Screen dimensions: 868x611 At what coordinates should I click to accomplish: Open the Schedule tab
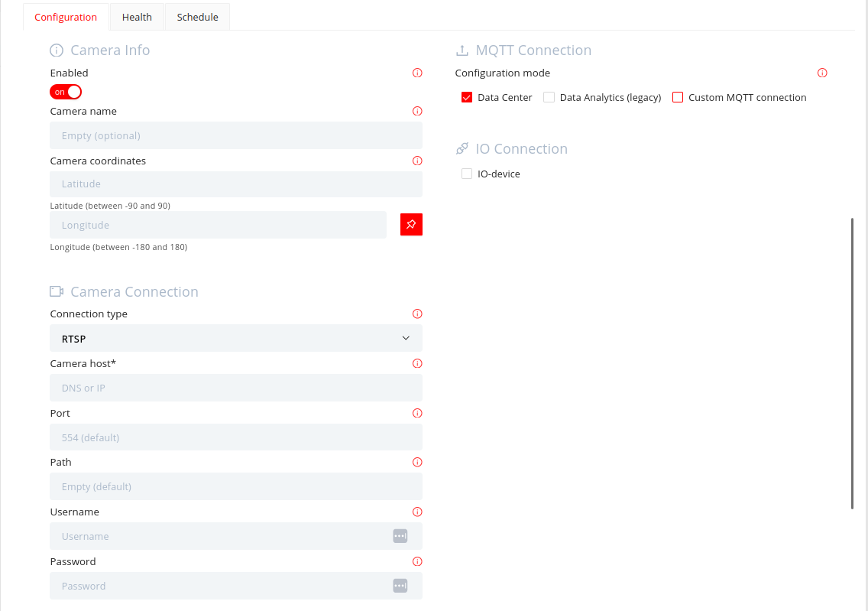(198, 17)
